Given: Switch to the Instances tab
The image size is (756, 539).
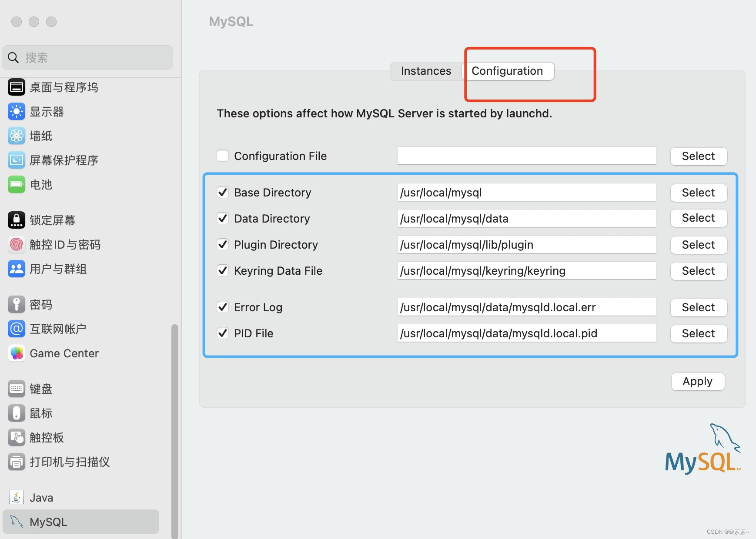Looking at the screenshot, I should [426, 71].
